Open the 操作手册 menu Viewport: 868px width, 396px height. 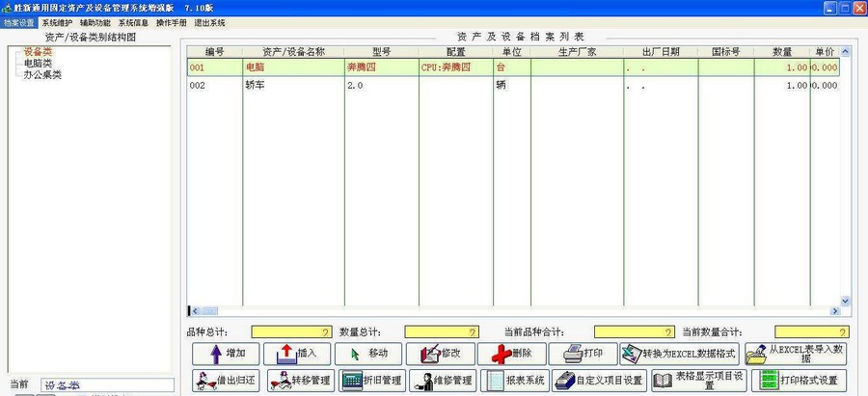point(172,23)
